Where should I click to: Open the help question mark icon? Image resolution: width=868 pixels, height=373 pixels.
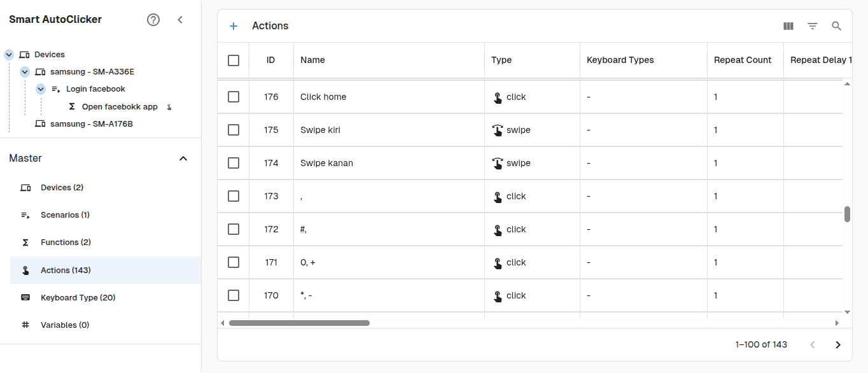point(153,20)
